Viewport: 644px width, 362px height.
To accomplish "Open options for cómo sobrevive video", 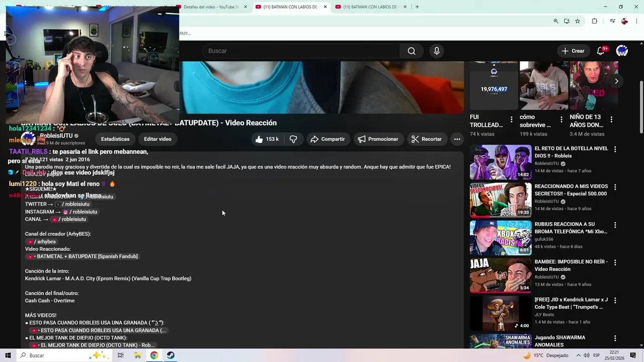I will [x=561, y=120].
